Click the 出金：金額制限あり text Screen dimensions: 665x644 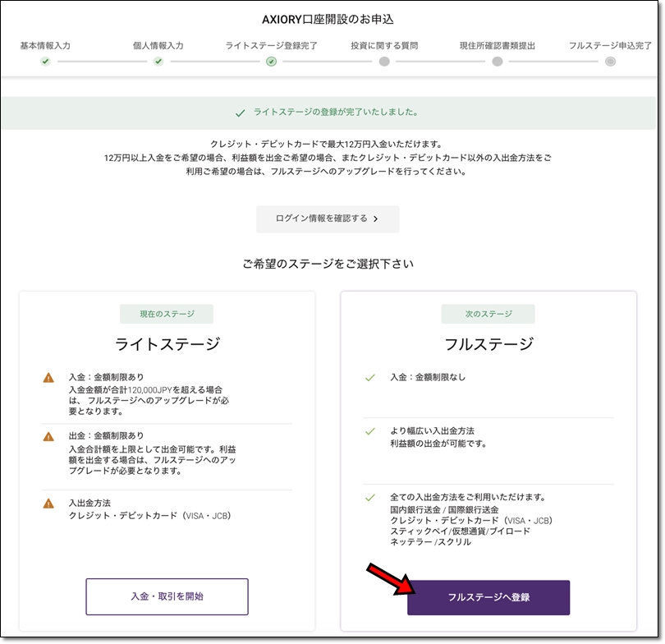(x=107, y=435)
